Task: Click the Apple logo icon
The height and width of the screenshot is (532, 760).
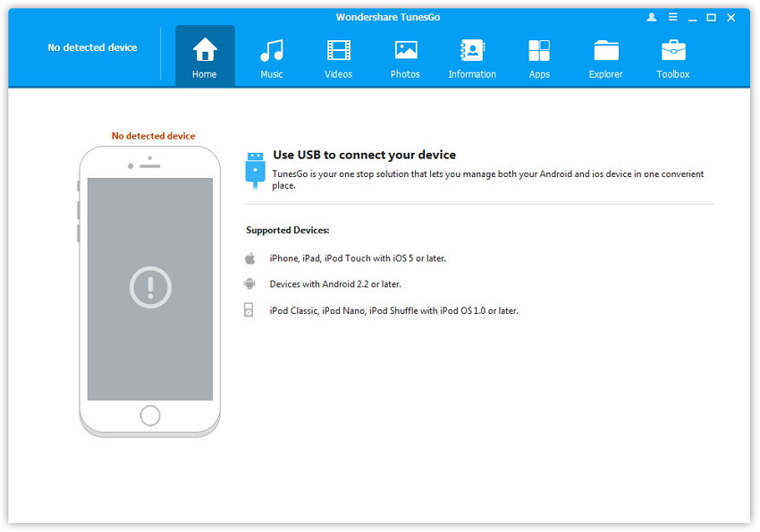Action: (x=250, y=258)
